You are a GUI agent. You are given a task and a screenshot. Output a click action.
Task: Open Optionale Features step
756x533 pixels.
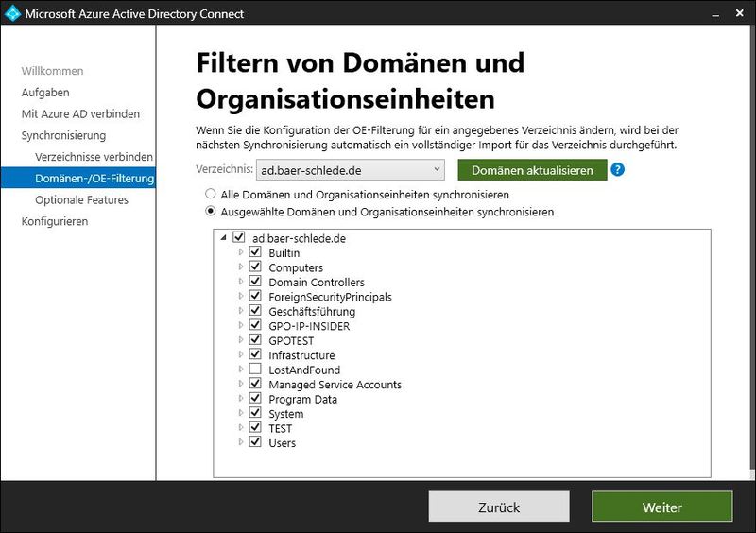(x=81, y=199)
